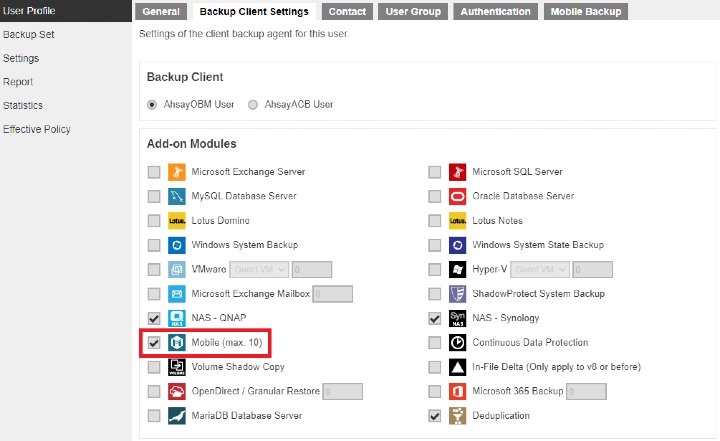The image size is (720, 441).
Task: Click the Hyper-V quantity input field
Action: (592, 269)
